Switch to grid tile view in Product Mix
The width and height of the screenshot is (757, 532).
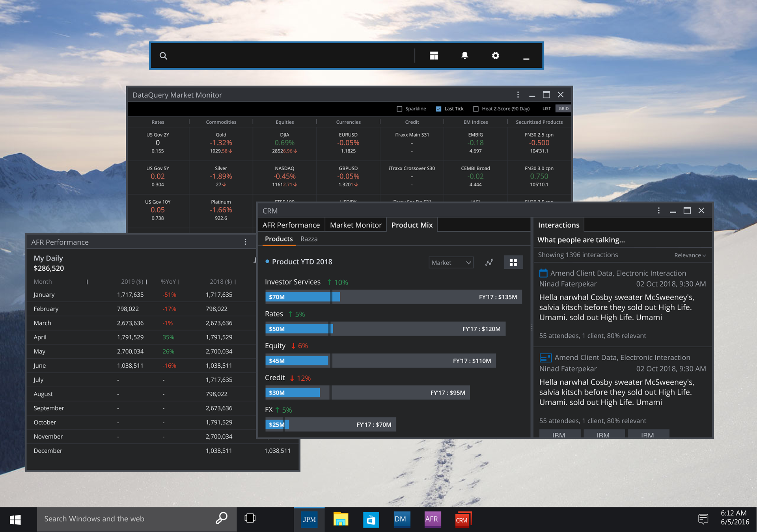[x=513, y=262]
